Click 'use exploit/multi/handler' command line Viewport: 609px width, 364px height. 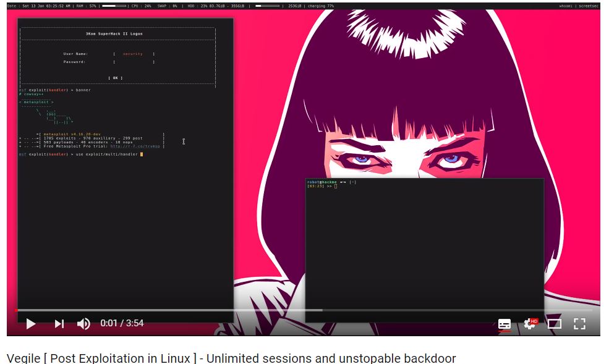(81, 154)
